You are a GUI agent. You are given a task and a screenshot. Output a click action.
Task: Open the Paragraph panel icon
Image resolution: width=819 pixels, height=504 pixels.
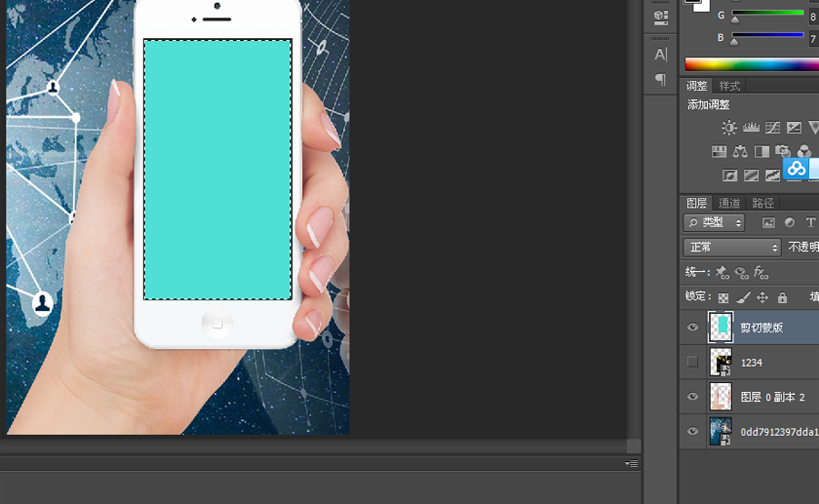click(661, 79)
